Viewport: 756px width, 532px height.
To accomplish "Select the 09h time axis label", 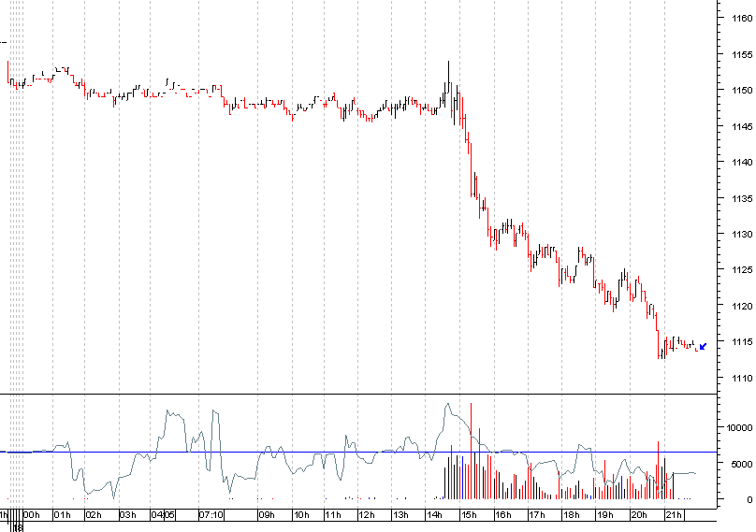I will click(267, 515).
